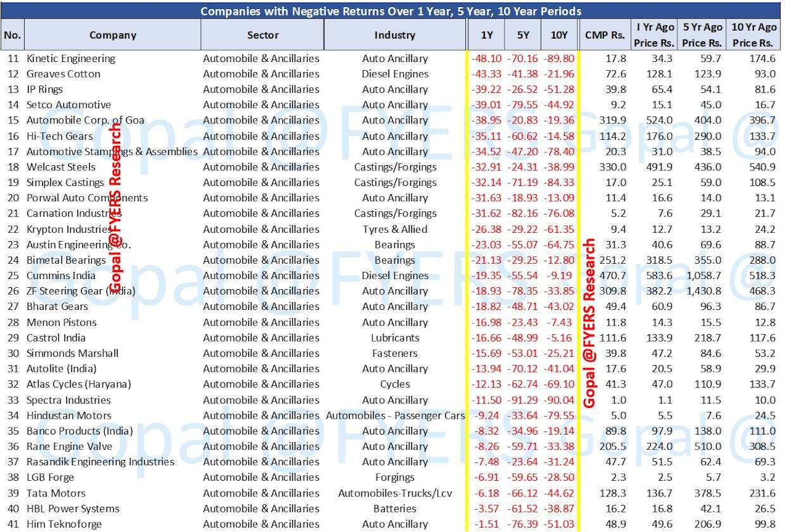
Task: Click Automobile Corp. of Goa cell
Action: click(x=85, y=120)
